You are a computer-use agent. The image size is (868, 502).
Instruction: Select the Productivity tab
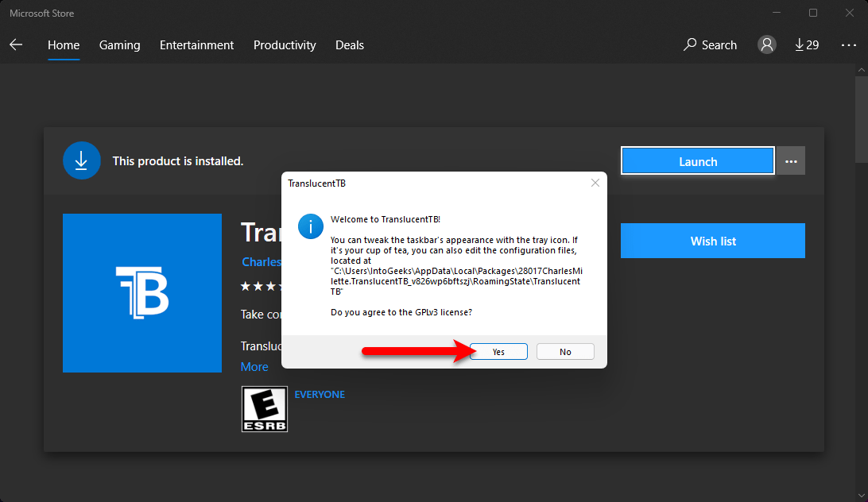click(285, 44)
